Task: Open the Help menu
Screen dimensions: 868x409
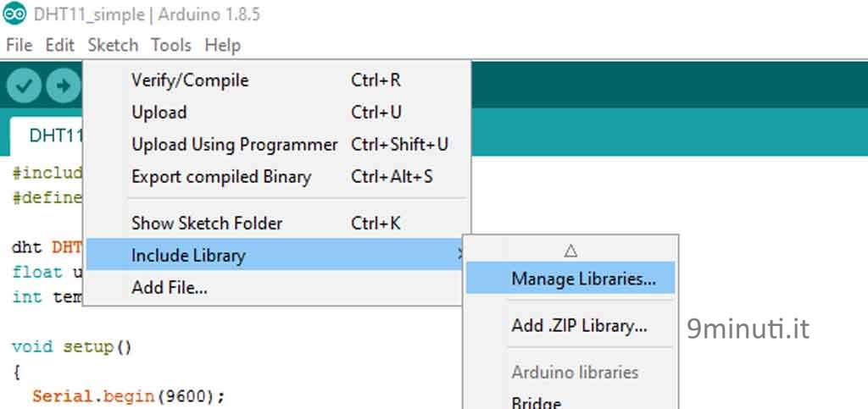Action: (x=223, y=45)
